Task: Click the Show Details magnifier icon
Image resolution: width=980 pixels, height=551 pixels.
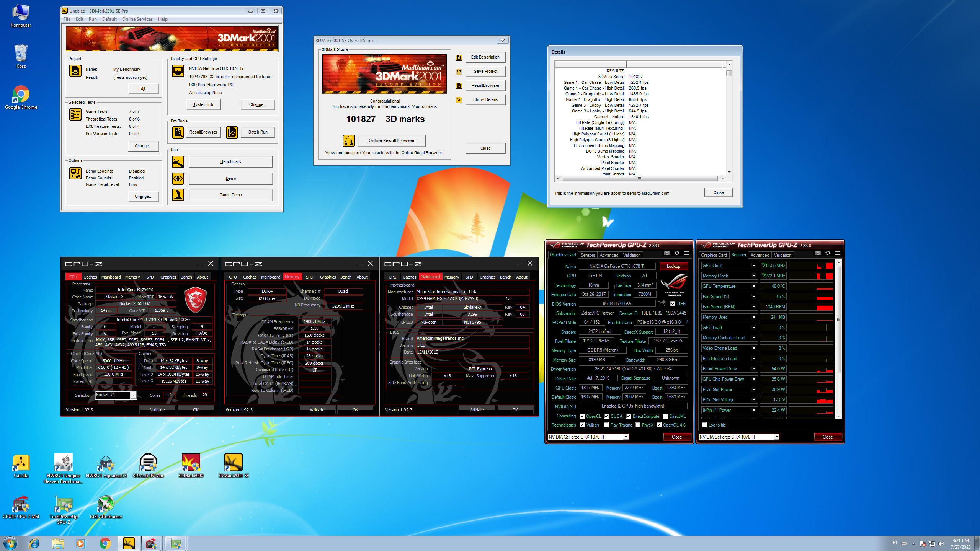Action: coord(459,100)
